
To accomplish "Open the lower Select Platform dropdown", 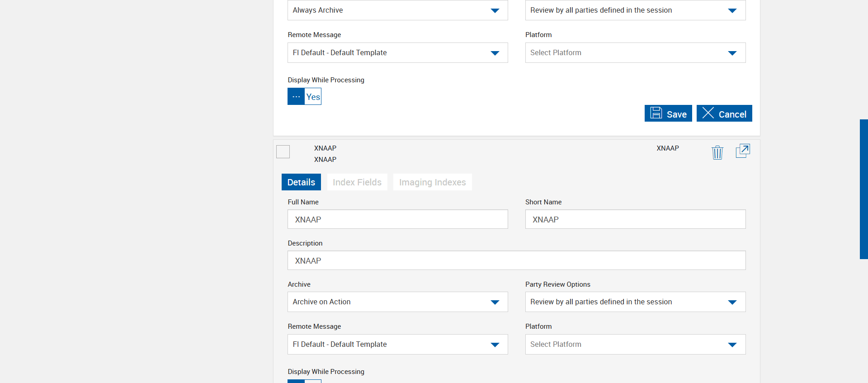I will (x=635, y=345).
